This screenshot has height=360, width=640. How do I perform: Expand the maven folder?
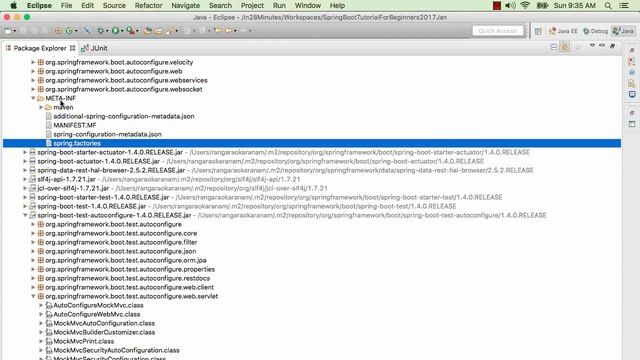pyautogui.click(x=41, y=107)
